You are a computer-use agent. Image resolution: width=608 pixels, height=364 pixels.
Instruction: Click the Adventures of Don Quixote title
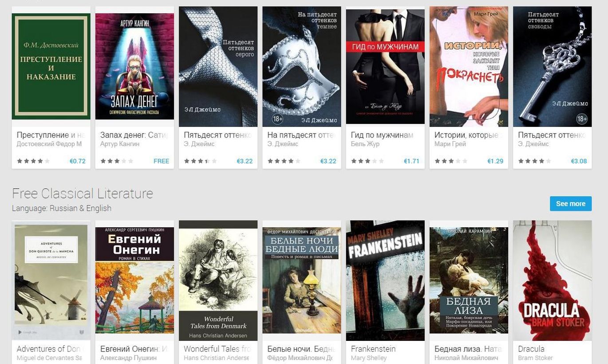[x=49, y=349]
